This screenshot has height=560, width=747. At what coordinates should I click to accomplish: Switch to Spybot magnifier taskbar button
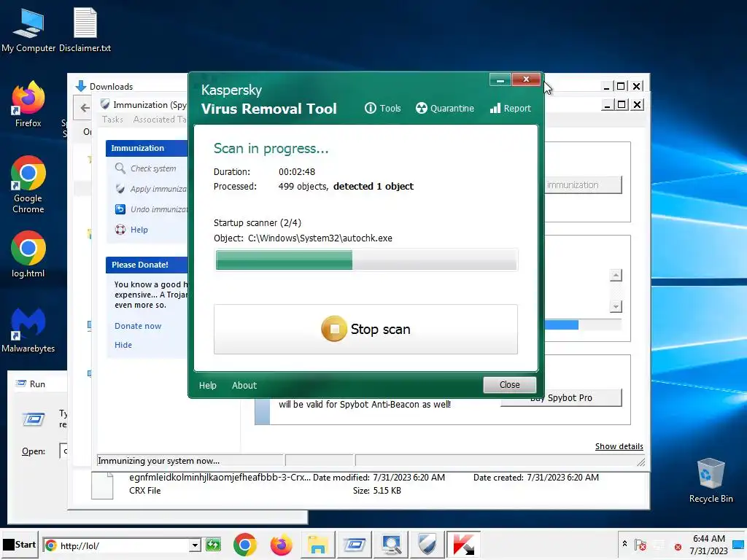(x=391, y=545)
